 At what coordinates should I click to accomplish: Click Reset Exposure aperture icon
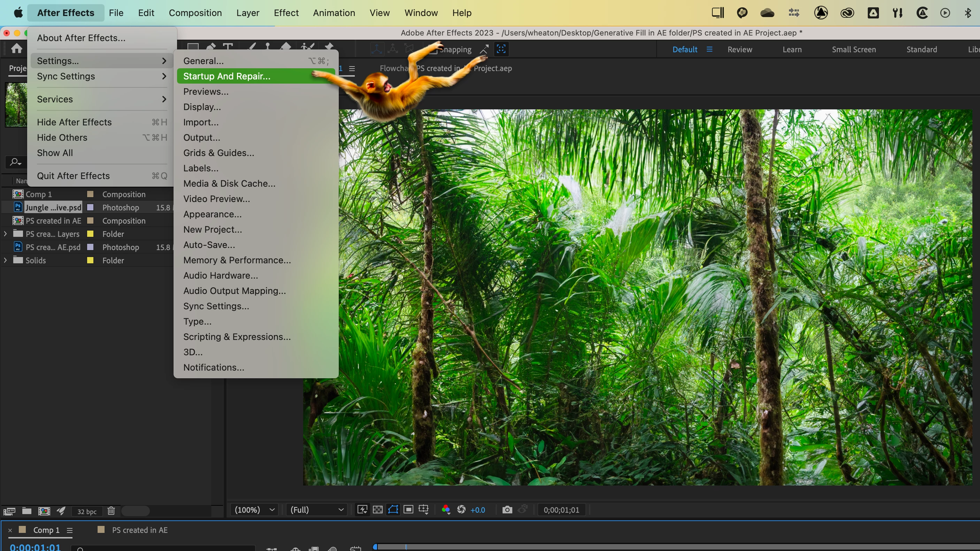pyautogui.click(x=461, y=510)
